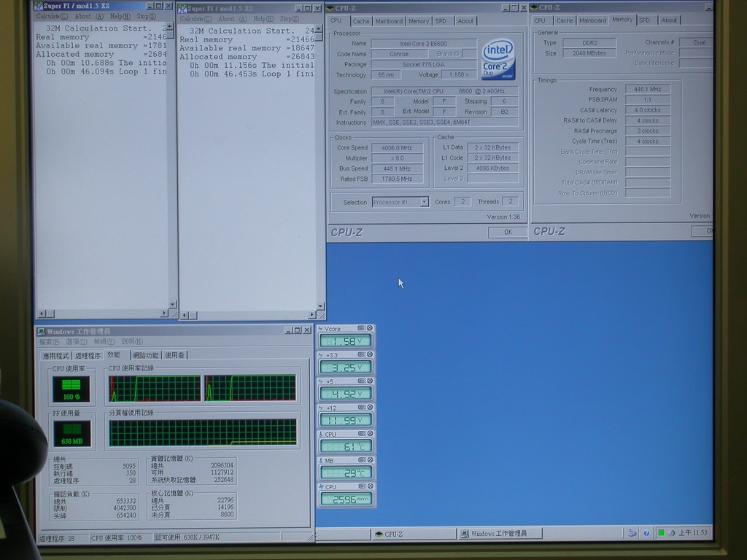Switch to 處理程序 tab in Task Manager
This screenshot has height=560, width=747.
pyautogui.click(x=88, y=356)
